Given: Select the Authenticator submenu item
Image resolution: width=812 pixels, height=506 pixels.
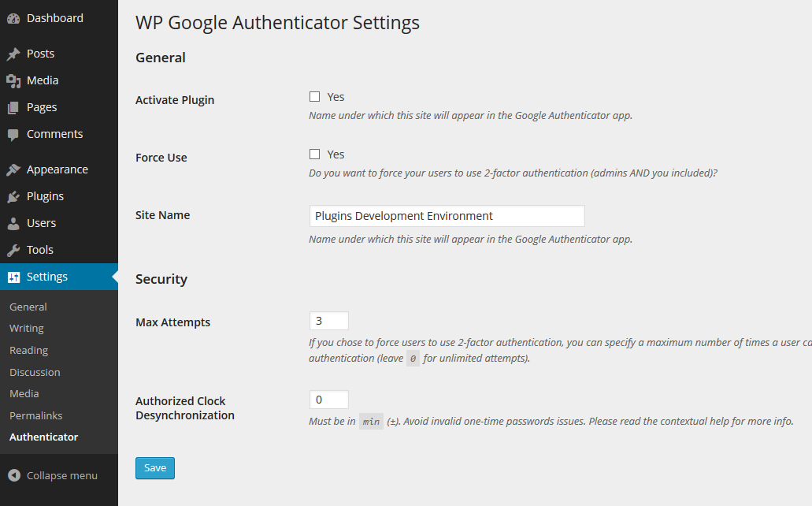Looking at the screenshot, I should point(43,437).
